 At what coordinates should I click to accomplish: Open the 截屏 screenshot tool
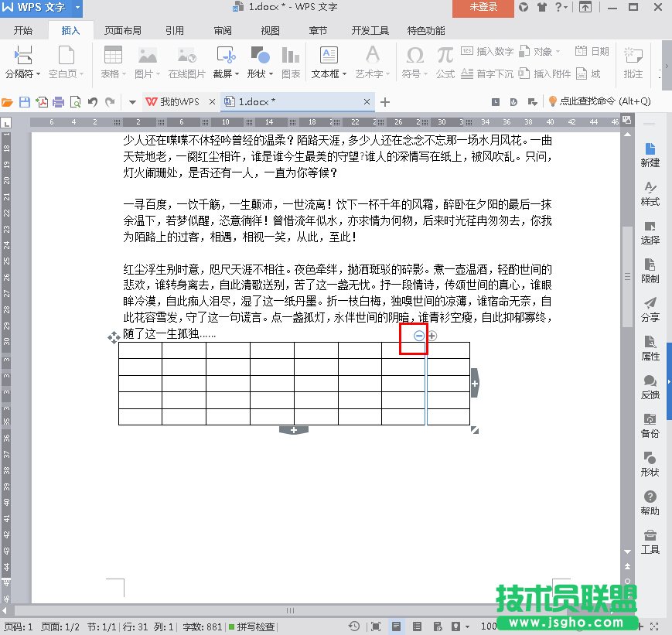(226, 63)
